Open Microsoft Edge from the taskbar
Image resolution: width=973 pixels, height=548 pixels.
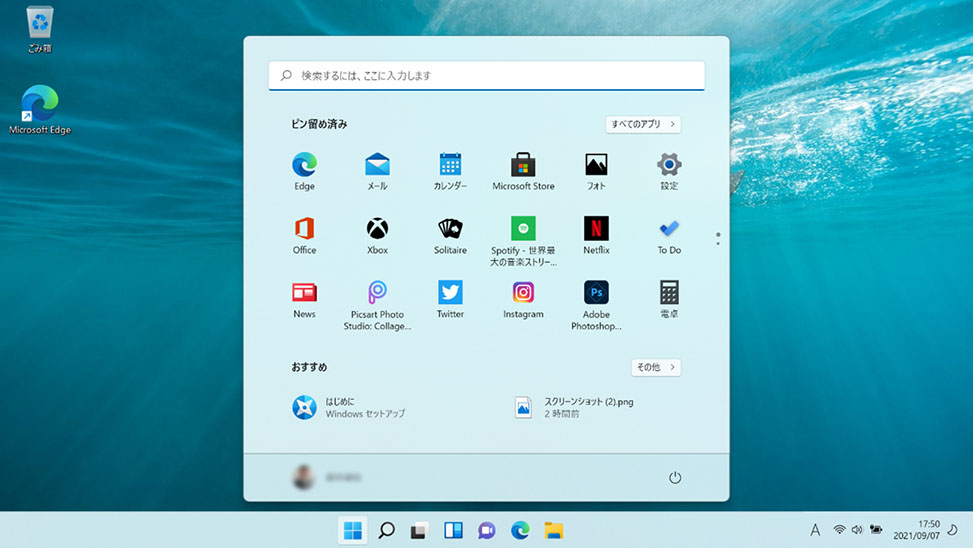(x=520, y=530)
